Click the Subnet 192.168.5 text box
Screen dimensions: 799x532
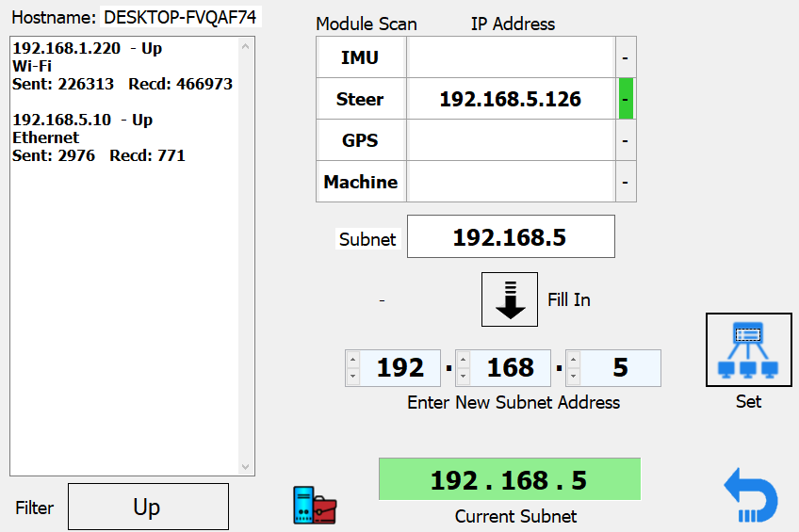(x=511, y=236)
